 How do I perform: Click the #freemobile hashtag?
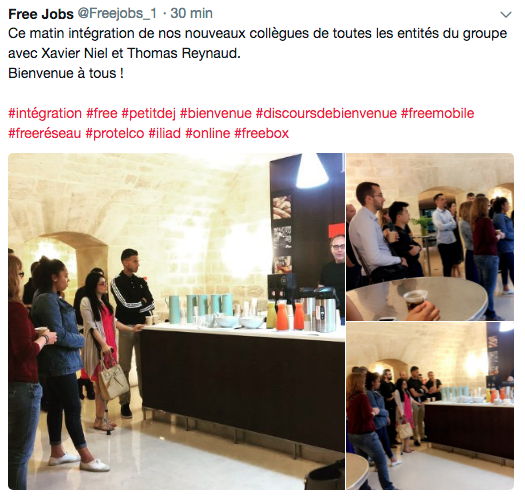point(437,114)
